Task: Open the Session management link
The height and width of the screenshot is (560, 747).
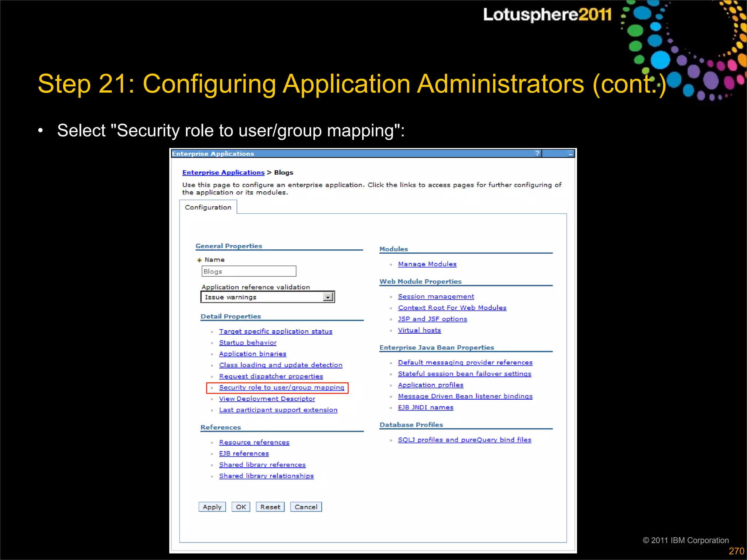Action: click(x=436, y=296)
